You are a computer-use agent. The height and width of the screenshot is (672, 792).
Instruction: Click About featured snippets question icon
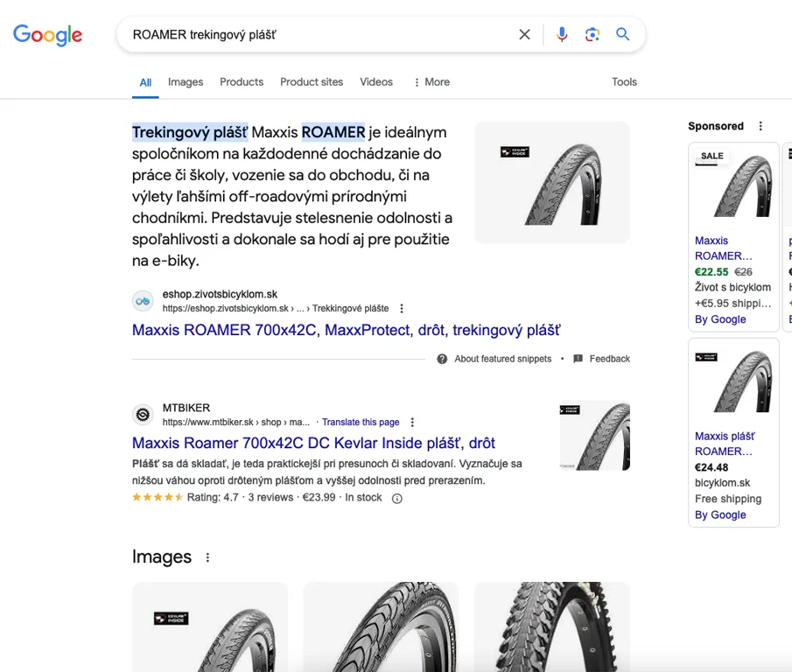(442, 359)
